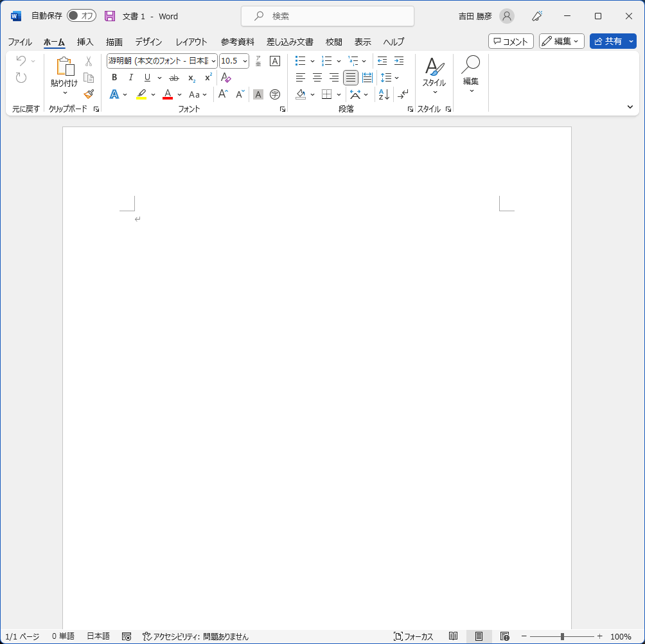Apply italic formatting
The width and height of the screenshot is (645, 644).
[130, 78]
